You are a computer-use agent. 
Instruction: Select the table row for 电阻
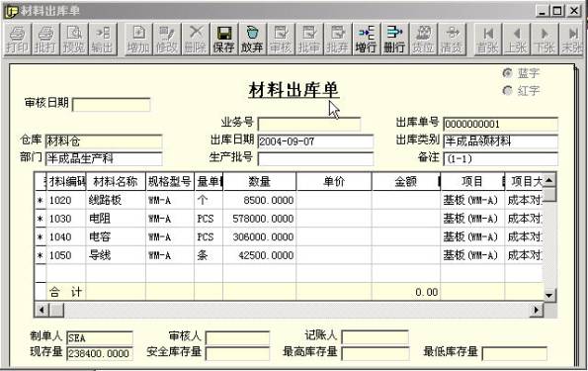click(289, 219)
